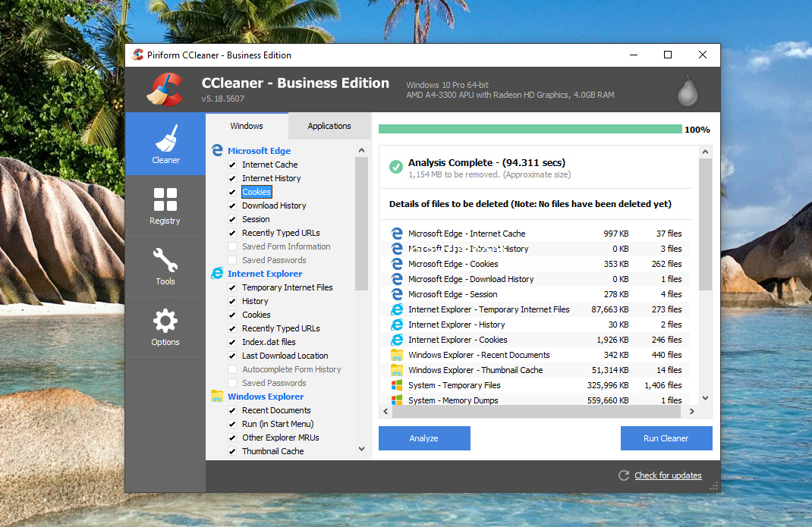Click the green Analysis Complete checkmark icon
Image resolution: width=812 pixels, height=527 pixels.
click(x=396, y=168)
